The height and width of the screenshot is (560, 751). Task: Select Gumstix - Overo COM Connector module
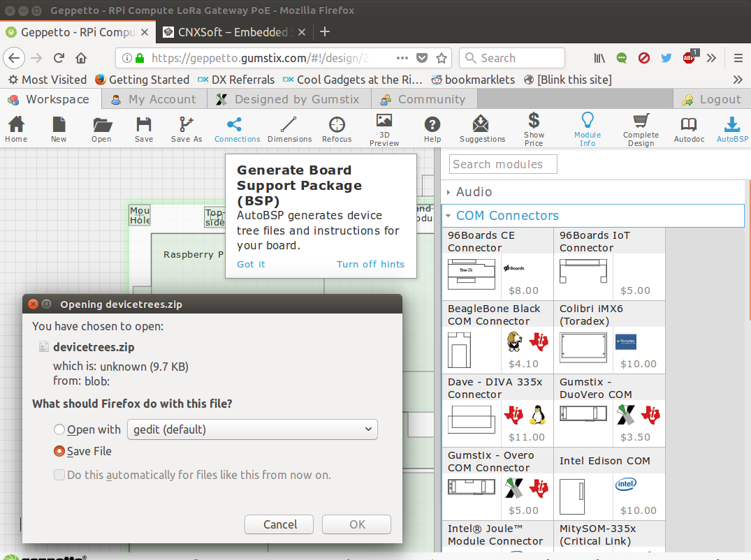(x=497, y=484)
